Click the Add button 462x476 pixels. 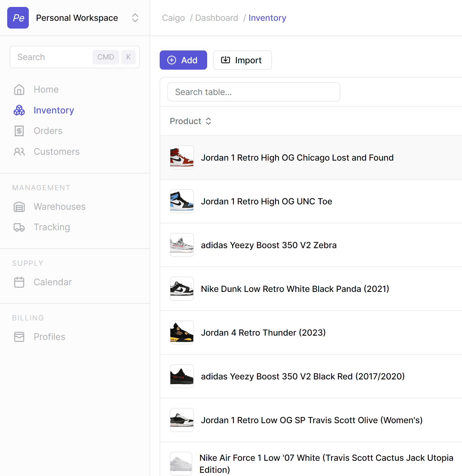click(x=183, y=60)
